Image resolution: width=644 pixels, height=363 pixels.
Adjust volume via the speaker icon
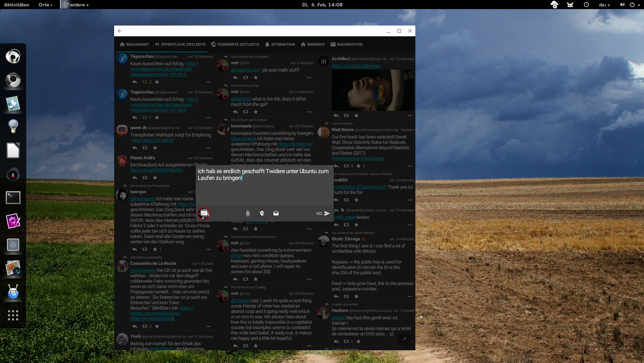[x=622, y=5]
